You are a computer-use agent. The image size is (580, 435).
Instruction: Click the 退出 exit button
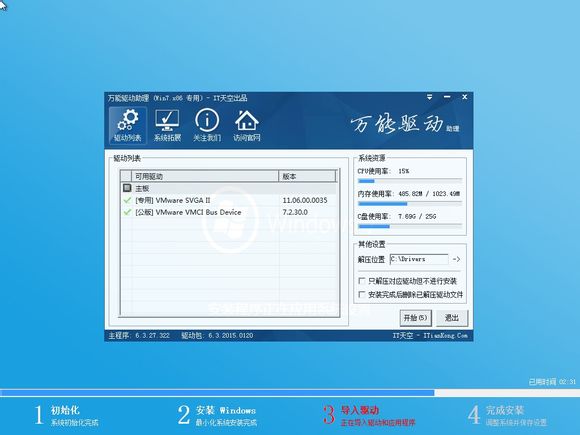point(452,318)
